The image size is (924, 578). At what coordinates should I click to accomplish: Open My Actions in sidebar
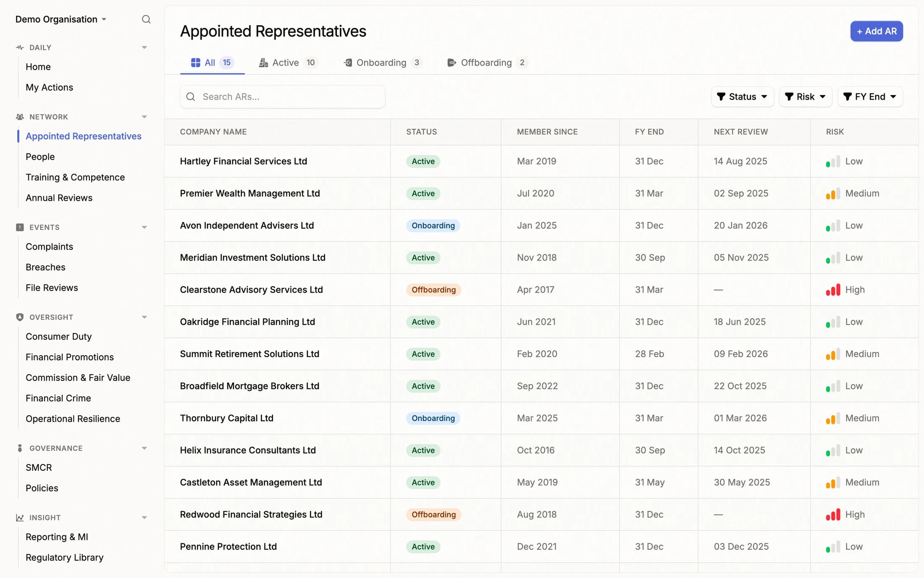(49, 87)
